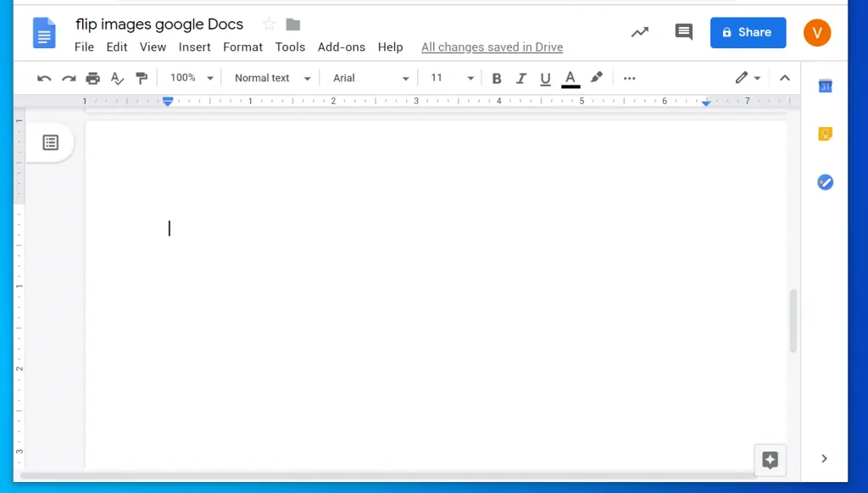Run spell check
This screenshot has width=868, height=493.
(x=117, y=78)
